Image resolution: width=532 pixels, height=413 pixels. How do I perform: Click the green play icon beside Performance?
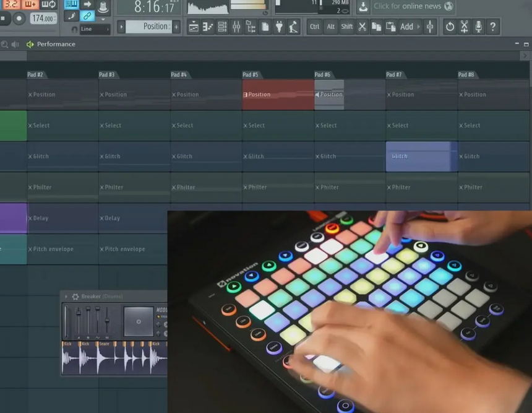pos(30,44)
